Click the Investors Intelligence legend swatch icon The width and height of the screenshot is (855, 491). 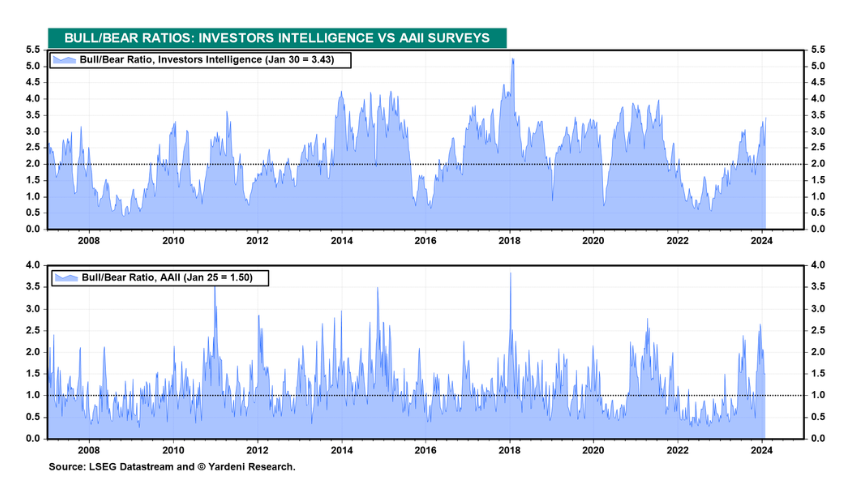(x=64, y=59)
